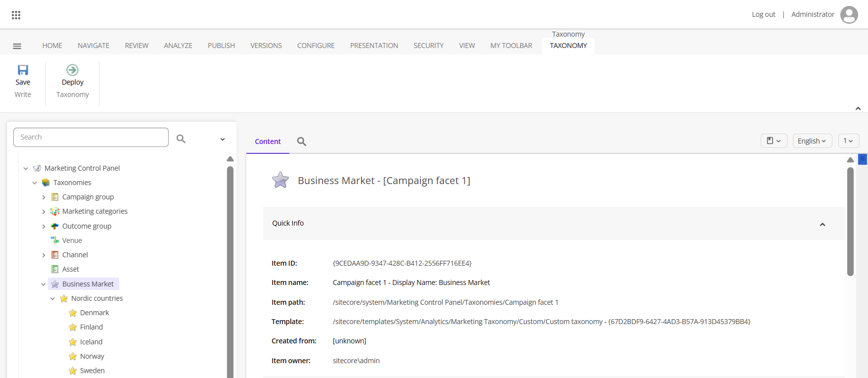Toggle the hamburger ribbon menu
Image resolution: width=868 pixels, height=378 pixels.
click(x=17, y=46)
